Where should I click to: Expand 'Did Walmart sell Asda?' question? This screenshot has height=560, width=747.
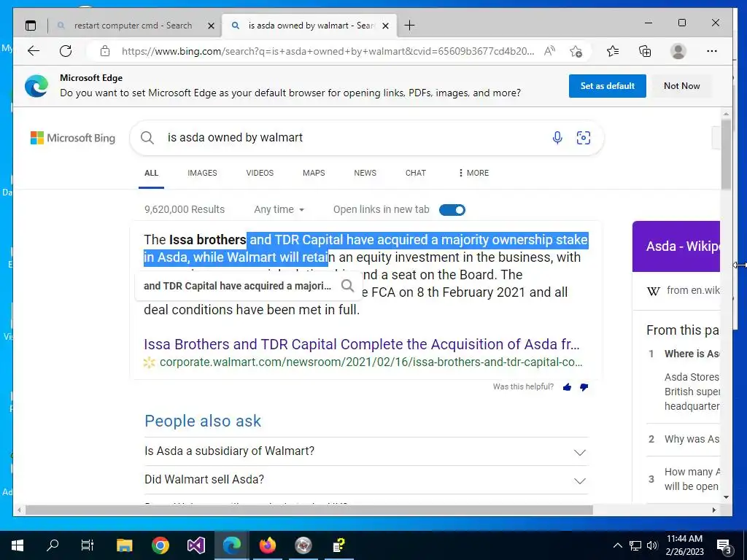coord(366,480)
